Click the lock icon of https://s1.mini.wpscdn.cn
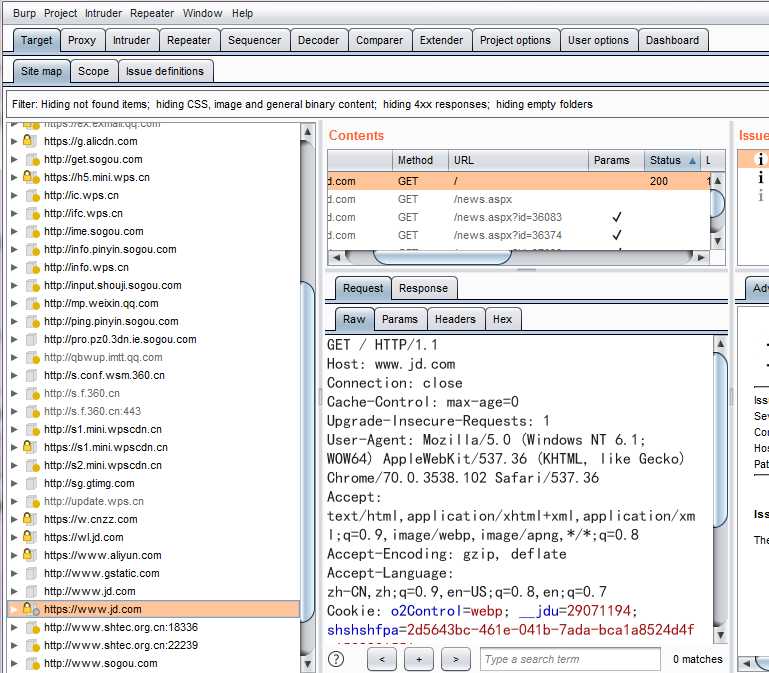This screenshot has width=769, height=673. click(x=28, y=447)
